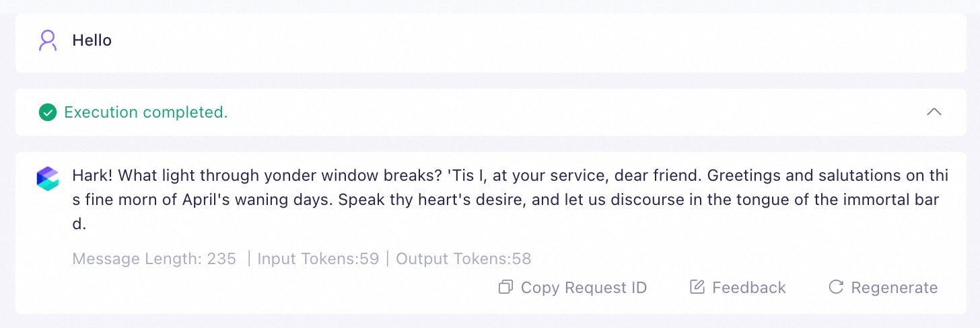Click the empty area of the Hello message card

click(x=538, y=40)
